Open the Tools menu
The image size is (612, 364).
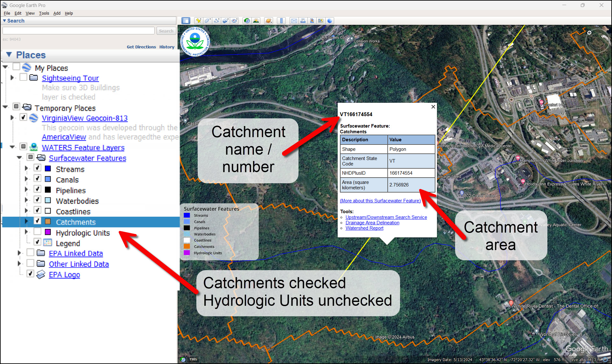(44, 13)
